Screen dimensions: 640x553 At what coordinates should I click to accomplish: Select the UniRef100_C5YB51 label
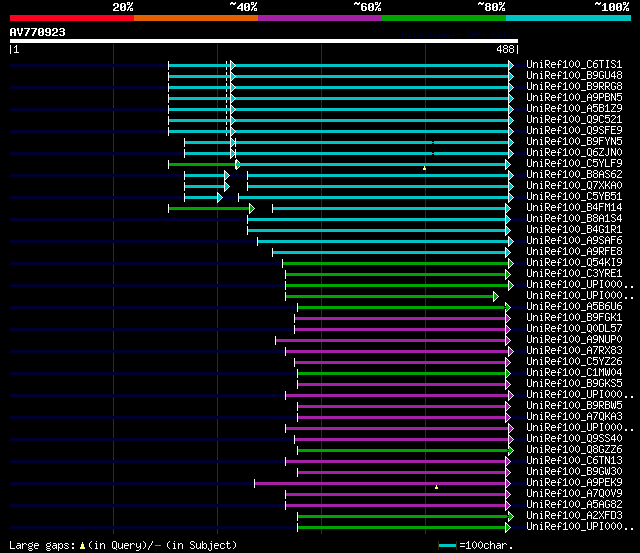coord(574,197)
